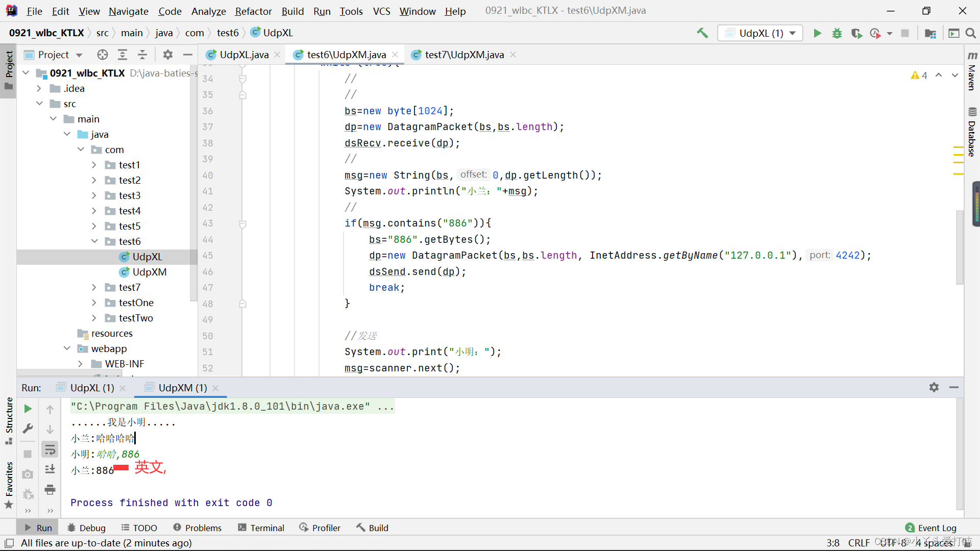Run the UdpXL (1) configuration

(817, 33)
